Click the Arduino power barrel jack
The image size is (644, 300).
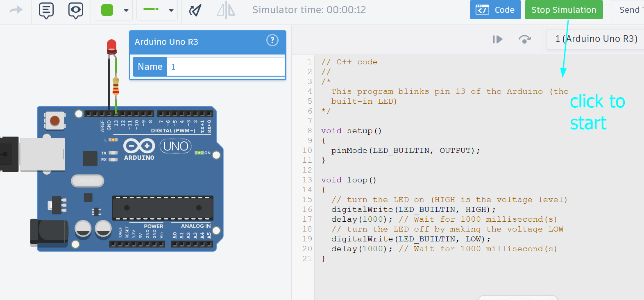click(x=49, y=233)
